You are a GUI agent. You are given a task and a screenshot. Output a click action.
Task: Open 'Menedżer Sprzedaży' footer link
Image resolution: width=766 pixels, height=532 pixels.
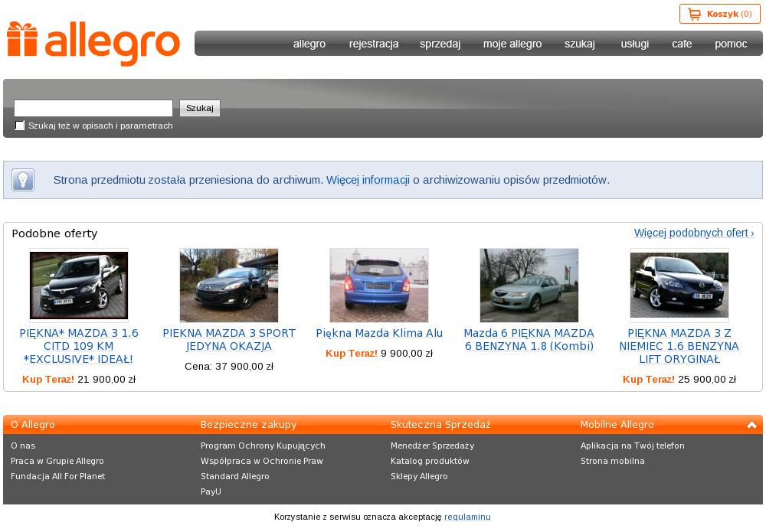tap(432, 446)
